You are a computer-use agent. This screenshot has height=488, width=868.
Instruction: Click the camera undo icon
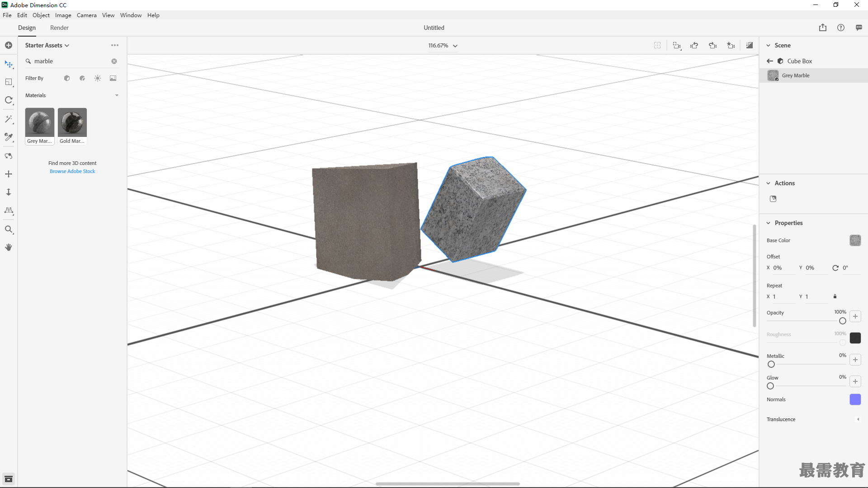(x=694, y=45)
